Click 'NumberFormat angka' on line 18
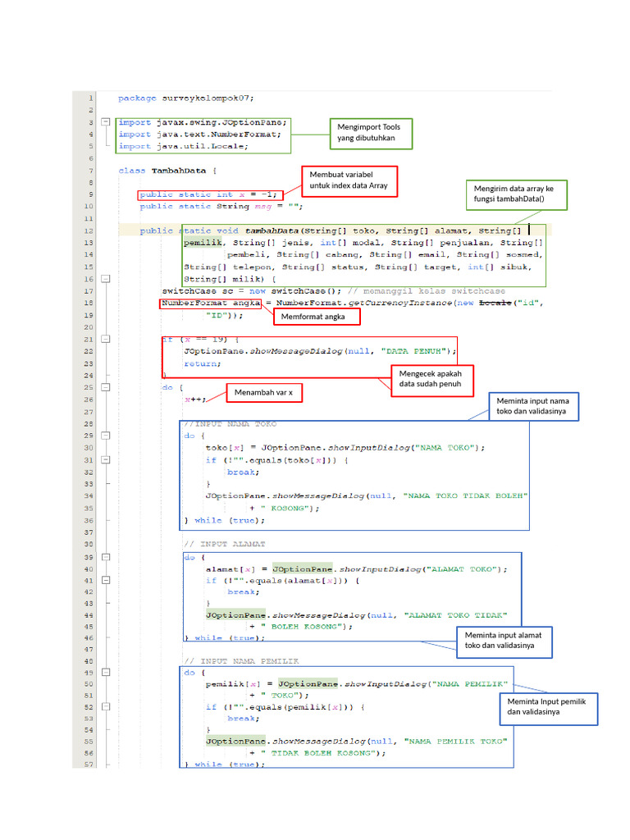This screenshot has height=840, width=630. click(x=211, y=304)
